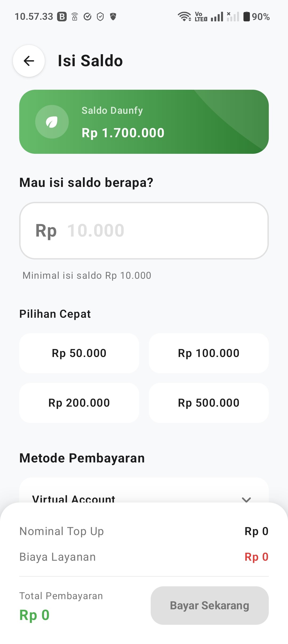This screenshot has height=644, width=288.
Task: Expand the Virtual Account chevron
Action: coord(246,499)
